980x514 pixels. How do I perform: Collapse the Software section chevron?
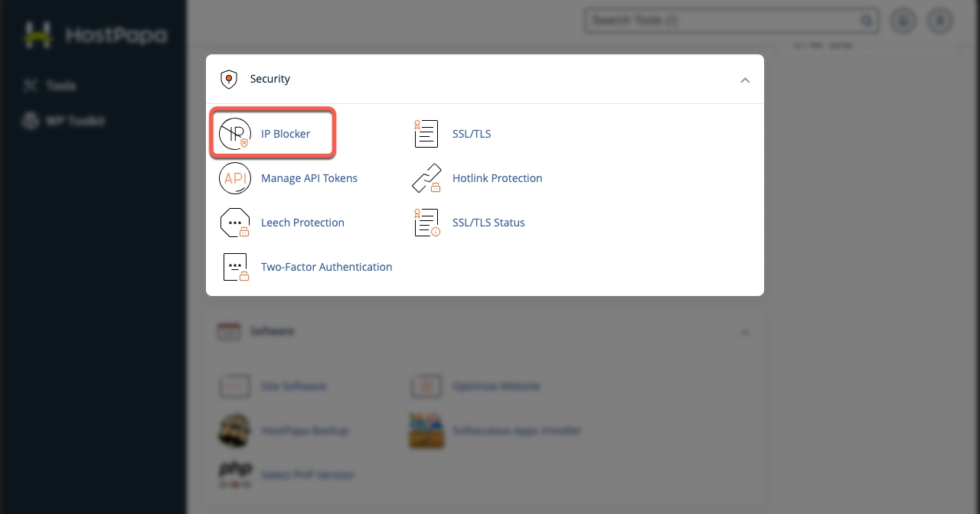point(745,332)
